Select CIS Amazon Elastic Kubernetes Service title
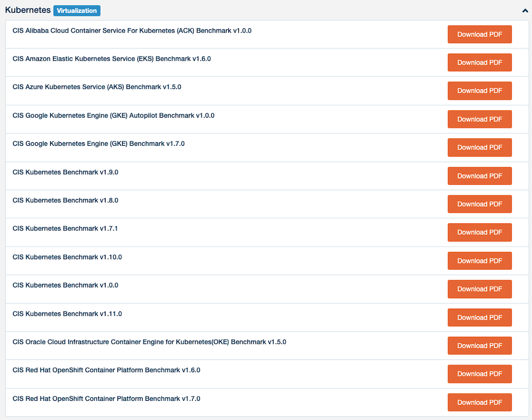Viewport: 532px width, 420px height. click(x=112, y=59)
